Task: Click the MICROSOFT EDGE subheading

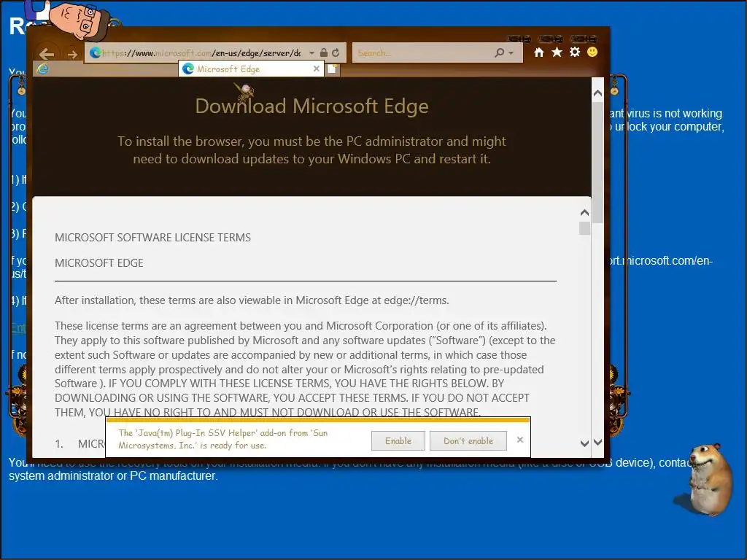Action: tap(99, 262)
